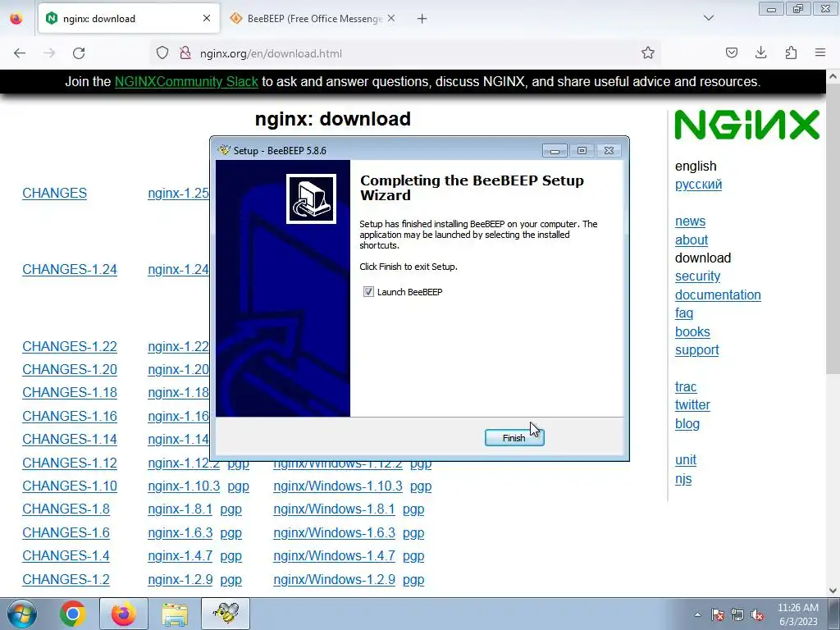
Task: Open a new tab with plus button
Action: (422, 19)
